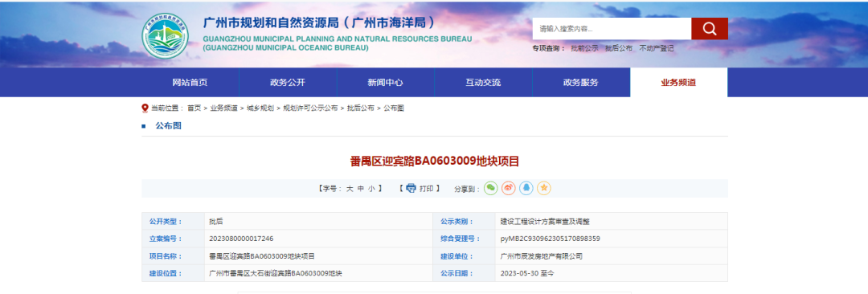868x294 pixels.
Task: Click date value 2023-05-30 至今
Action: coord(527,273)
